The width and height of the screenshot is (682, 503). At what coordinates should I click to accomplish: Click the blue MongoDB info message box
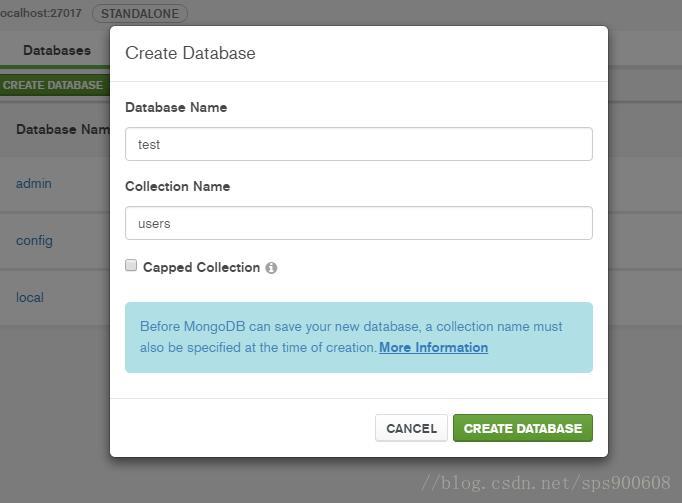359,337
